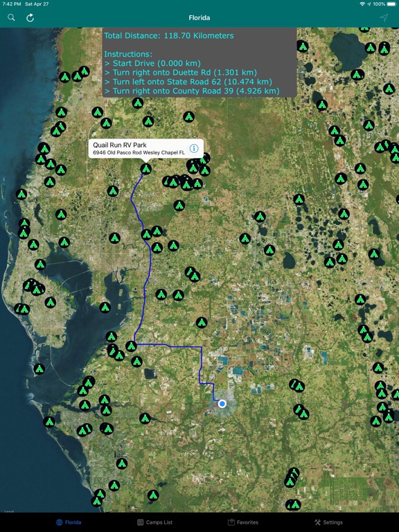Tap the Instructions heading

coord(128,54)
